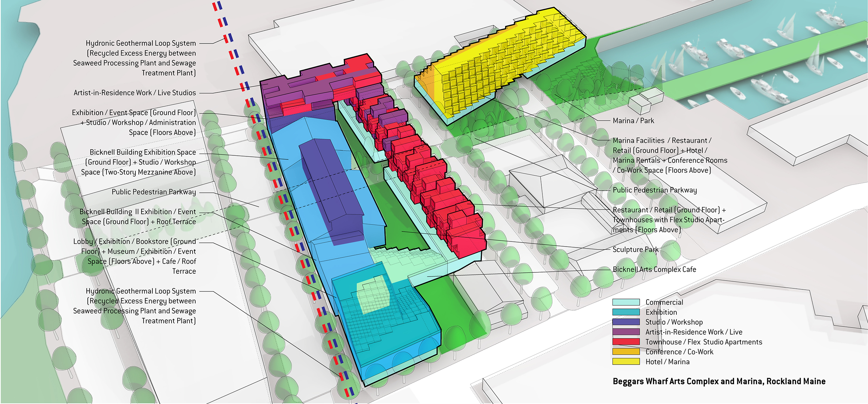Click the Artist-in-Residence purple legend swatch
The width and height of the screenshot is (868, 404).
(x=626, y=332)
